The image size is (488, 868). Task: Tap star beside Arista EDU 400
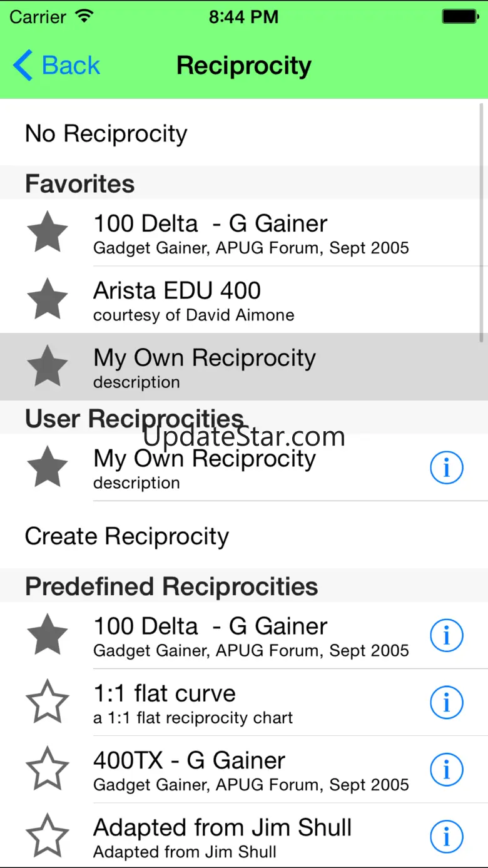coord(48,300)
